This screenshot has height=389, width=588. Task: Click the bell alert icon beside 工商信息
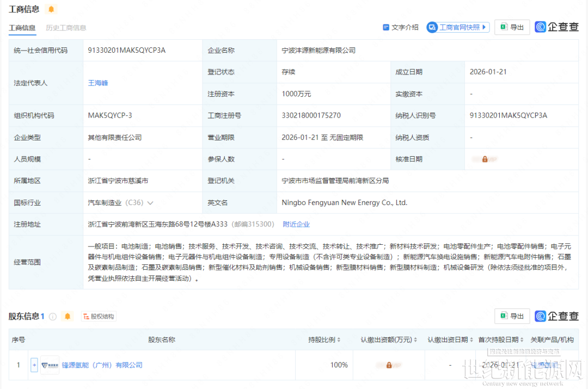pos(51,9)
